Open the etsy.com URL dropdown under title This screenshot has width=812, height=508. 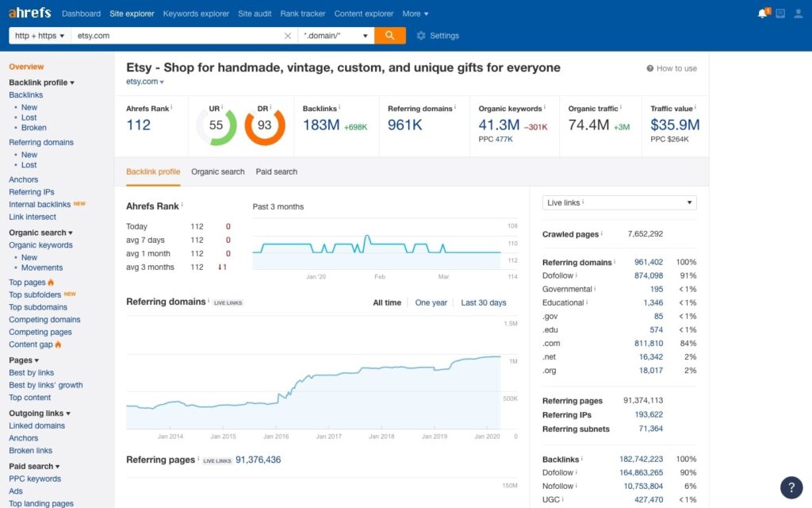(x=145, y=82)
